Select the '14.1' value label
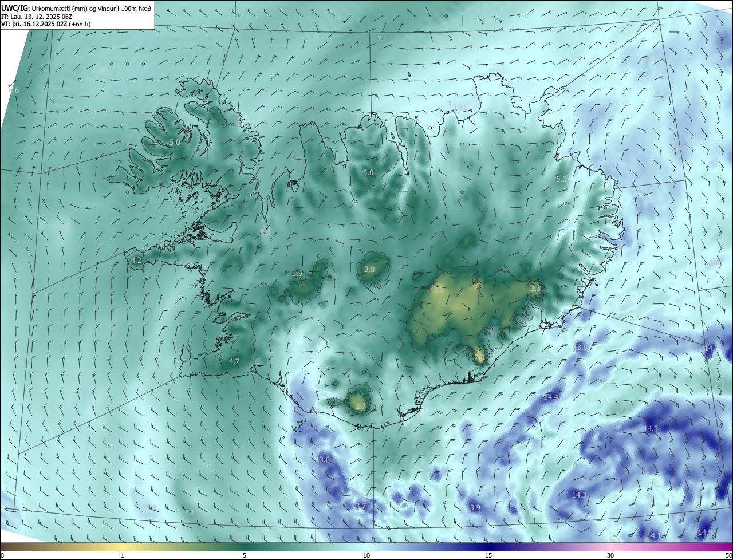 (654, 536)
